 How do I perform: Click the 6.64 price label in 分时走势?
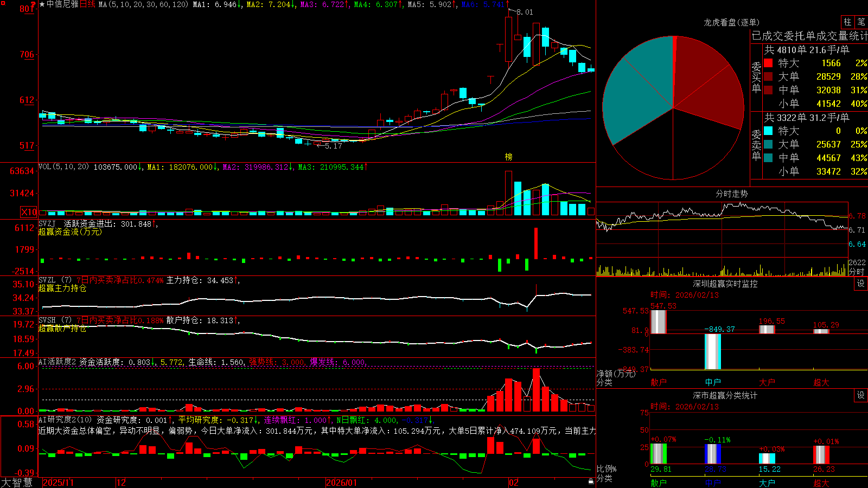tap(858, 244)
